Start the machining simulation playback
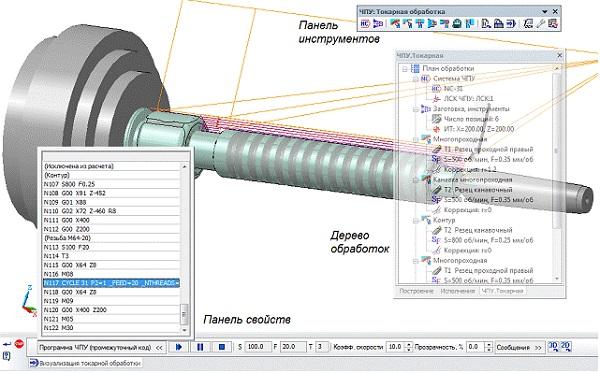Screen dimensions: 600x373 click(178, 347)
